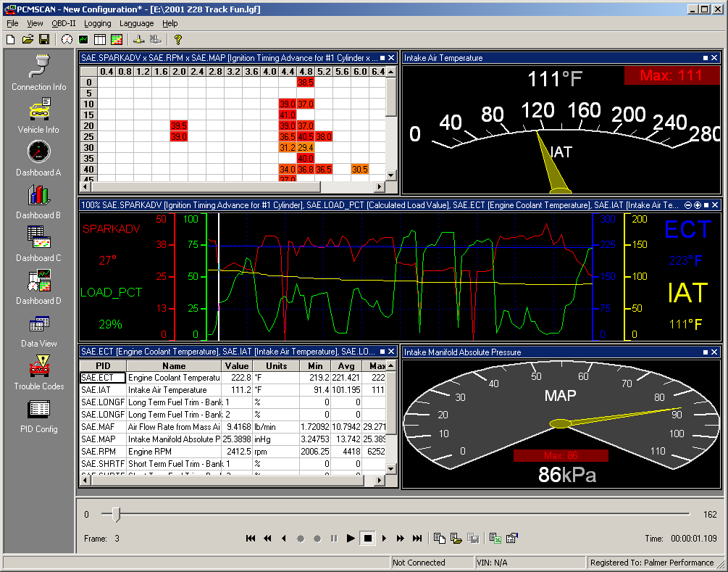Start log playback with Play button
The image size is (728, 572).
point(351,538)
